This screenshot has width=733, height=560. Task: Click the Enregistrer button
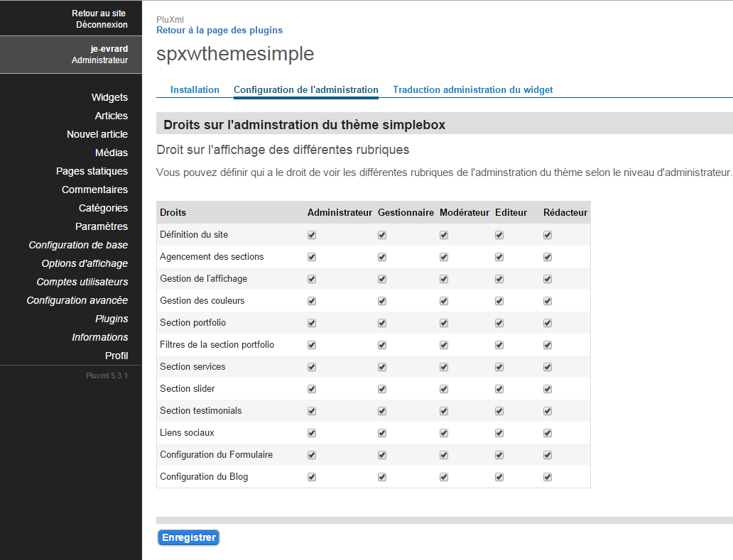tap(188, 538)
